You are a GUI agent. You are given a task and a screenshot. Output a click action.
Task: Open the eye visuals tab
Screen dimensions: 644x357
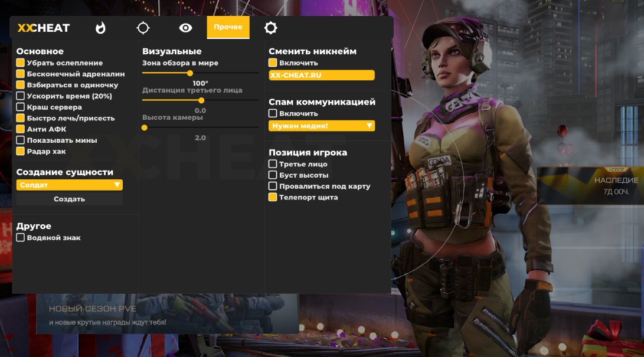coord(185,28)
